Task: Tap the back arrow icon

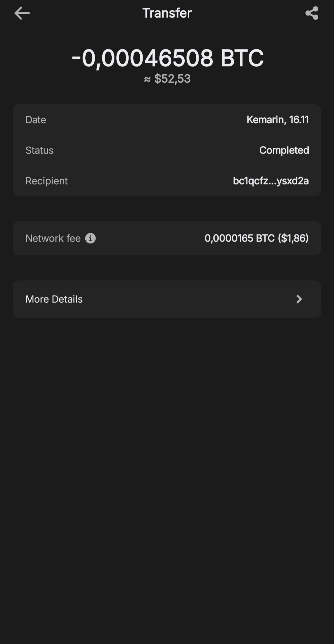Action: pos(22,13)
